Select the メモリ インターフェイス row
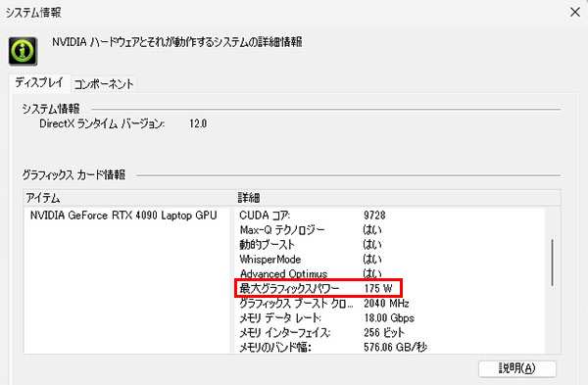 click(x=390, y=332)
